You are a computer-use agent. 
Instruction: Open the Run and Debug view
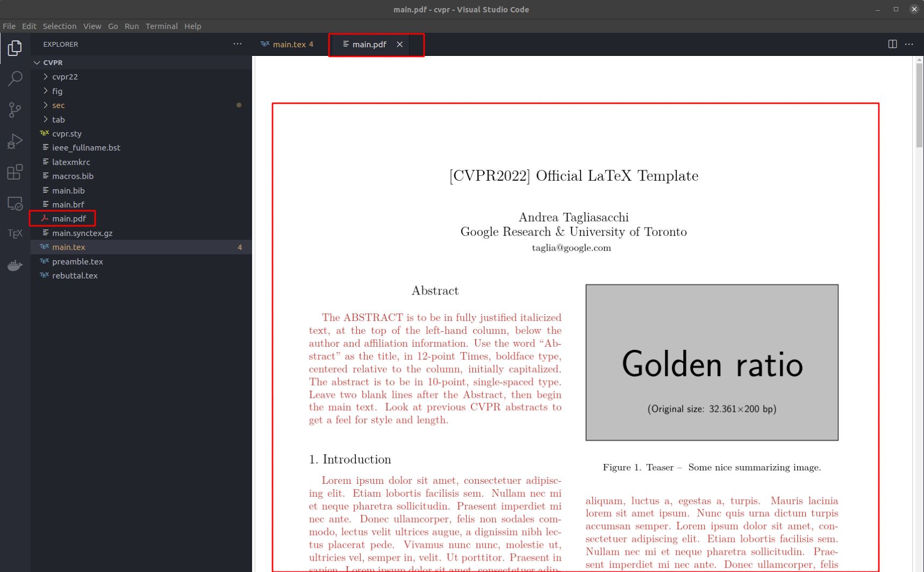[x=15, y=141]
